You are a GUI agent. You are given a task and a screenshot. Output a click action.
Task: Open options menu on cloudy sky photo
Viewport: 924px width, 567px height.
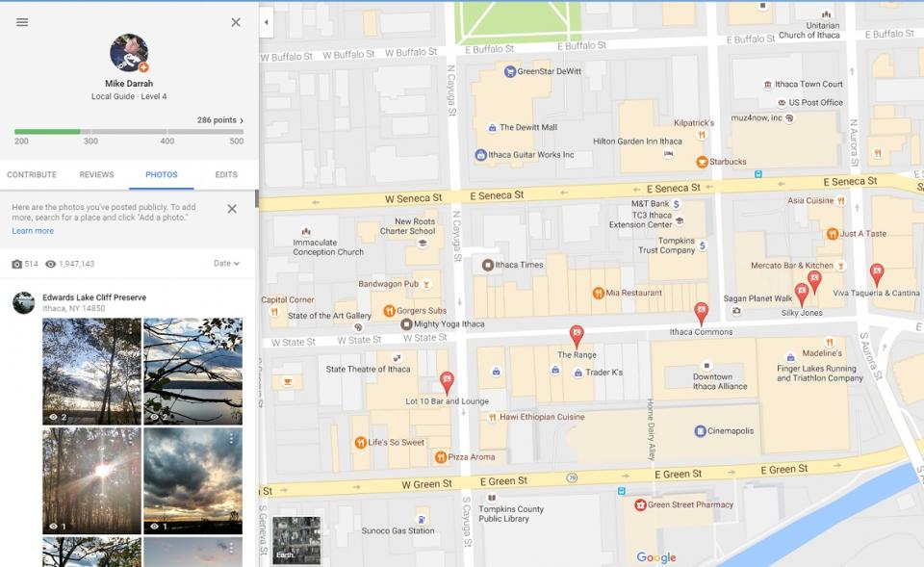pos(232,439)
